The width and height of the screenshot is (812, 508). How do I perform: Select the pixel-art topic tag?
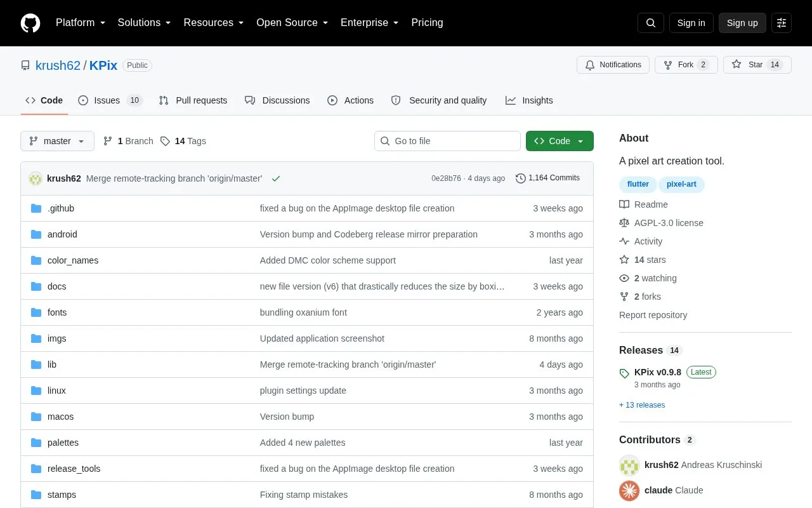click(x=682, y=184)
